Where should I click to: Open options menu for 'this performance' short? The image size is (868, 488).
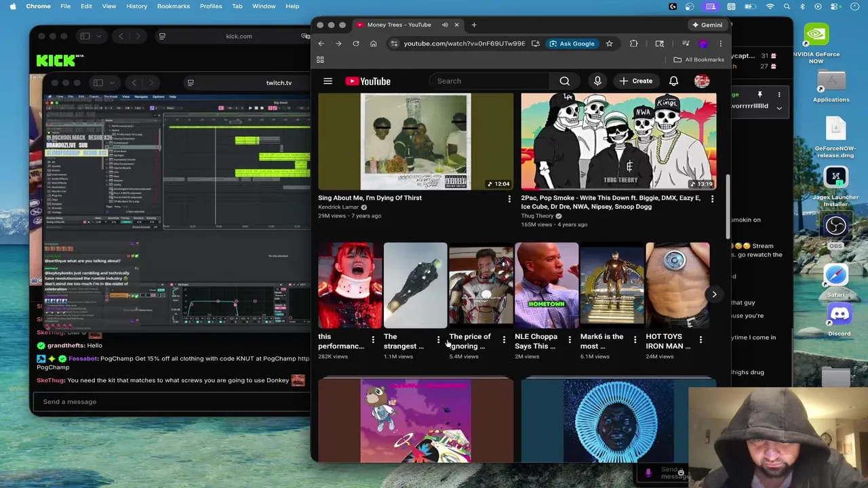[x=372, y=339]
